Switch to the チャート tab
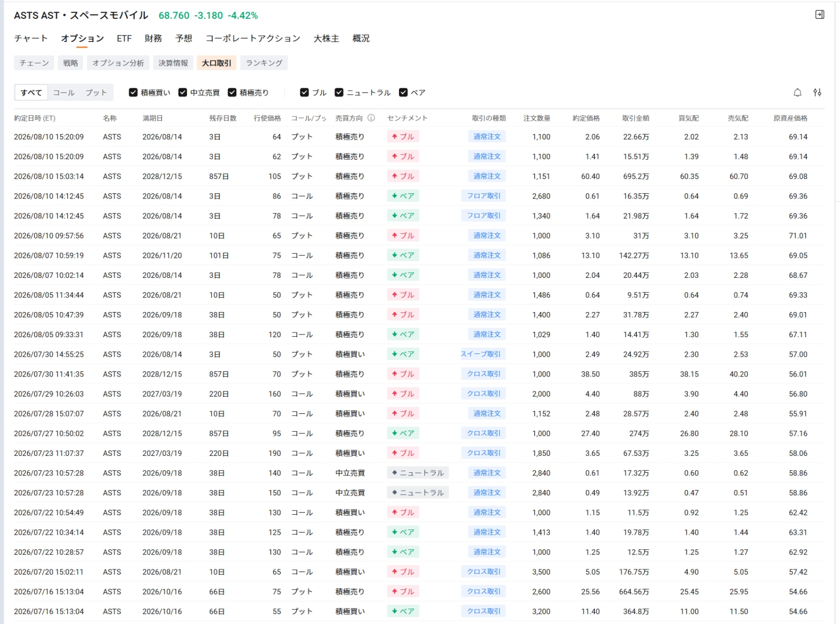Screen dimensions: 840x624 pos(31,38)
